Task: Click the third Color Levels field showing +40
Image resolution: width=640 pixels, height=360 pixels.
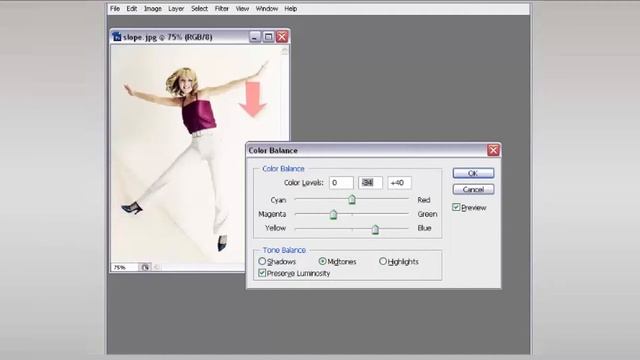Action: [399, 183]
